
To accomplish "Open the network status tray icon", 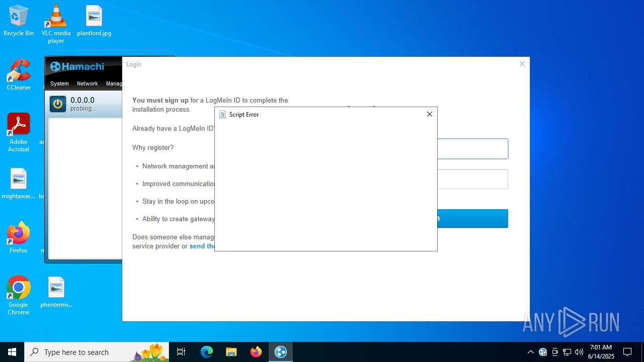I will pos(567,352).
